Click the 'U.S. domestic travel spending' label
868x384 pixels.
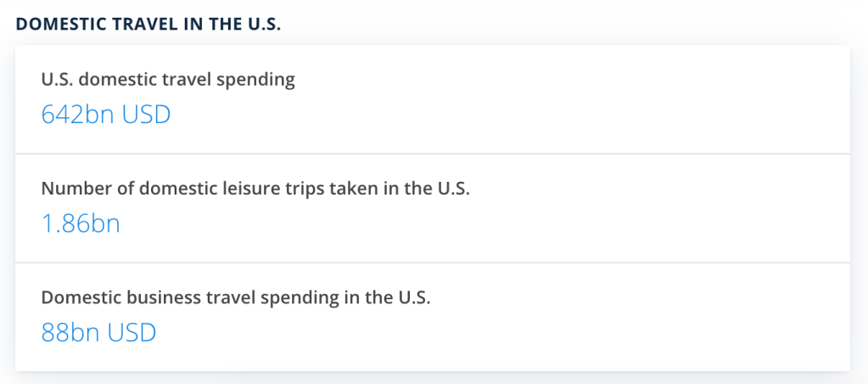coord(168,80)
